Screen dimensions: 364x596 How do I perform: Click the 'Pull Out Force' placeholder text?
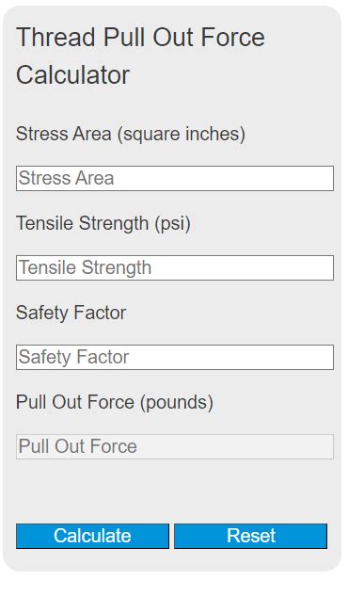tap(78, 446)
